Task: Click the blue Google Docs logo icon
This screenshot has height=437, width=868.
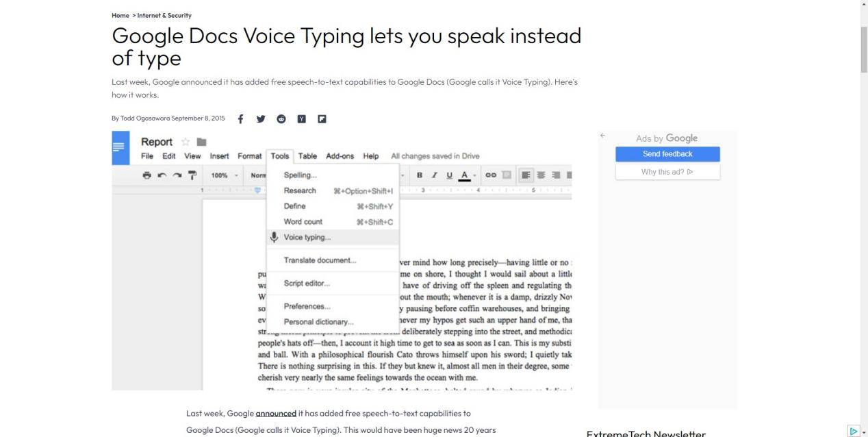Action: pyautogui.click(x=120, y=147)
